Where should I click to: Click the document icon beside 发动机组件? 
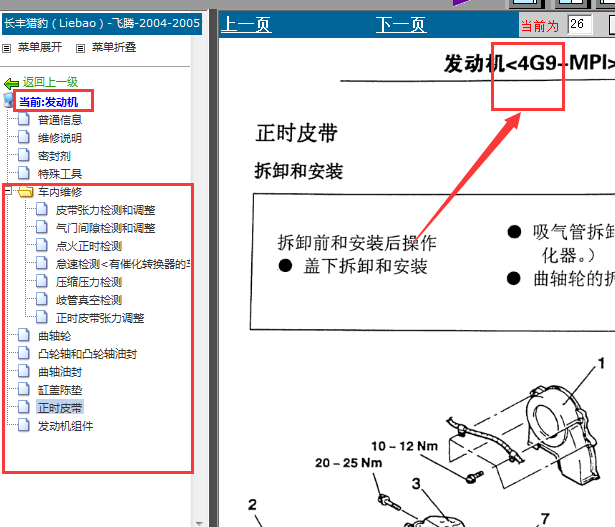coord(24,425)
